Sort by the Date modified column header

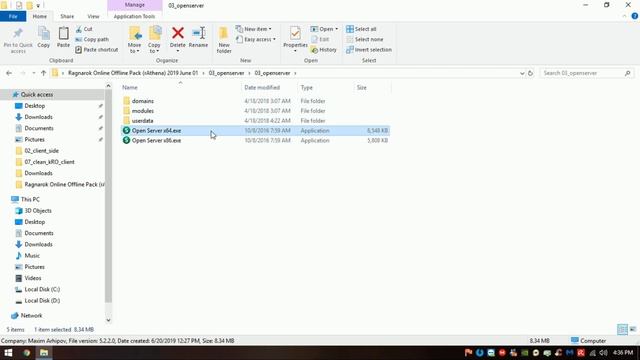262,87
